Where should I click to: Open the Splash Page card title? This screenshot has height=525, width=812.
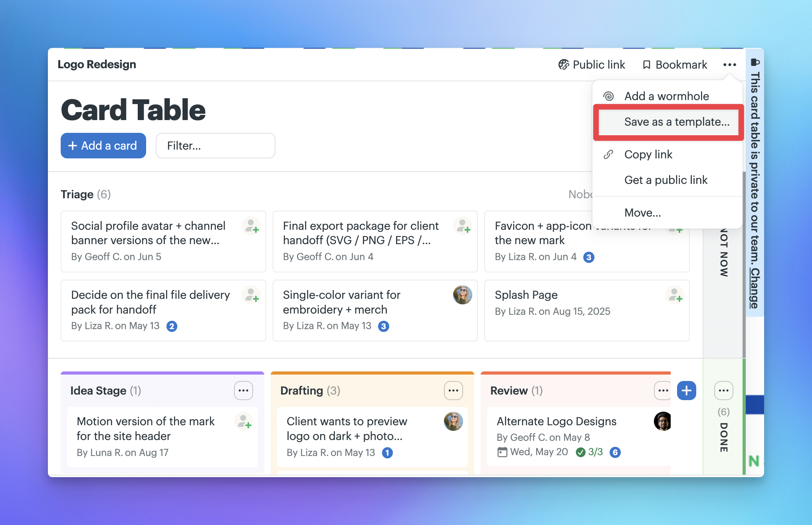click(526, 295)
